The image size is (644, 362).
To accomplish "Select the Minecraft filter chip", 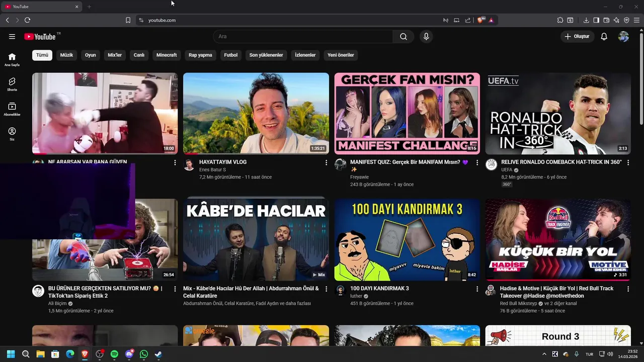I will point(167,55).
